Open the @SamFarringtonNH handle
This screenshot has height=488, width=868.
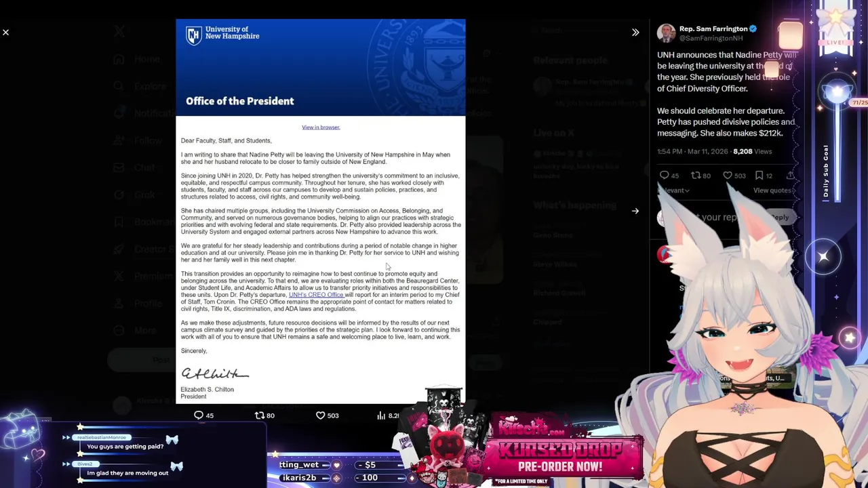(x=711, y=39)
